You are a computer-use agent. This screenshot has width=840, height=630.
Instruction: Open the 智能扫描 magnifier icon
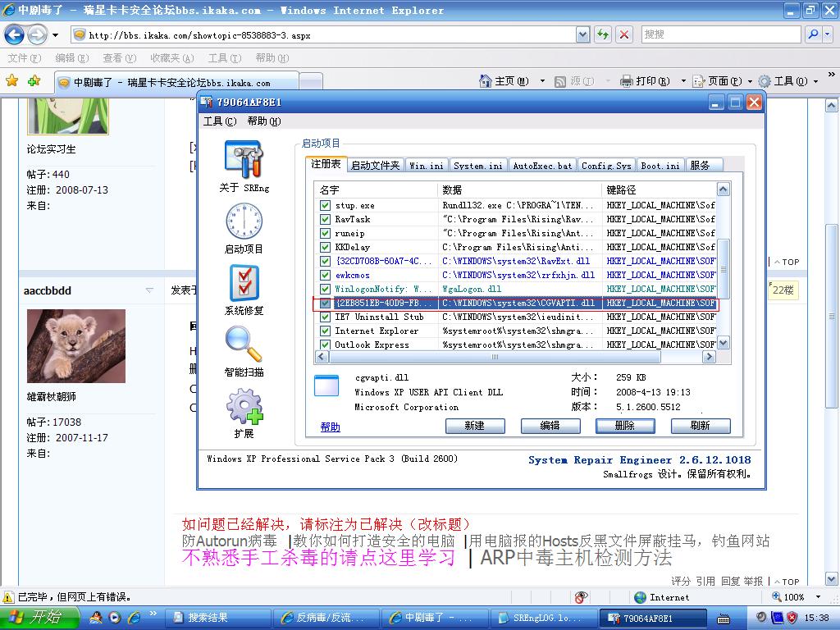click(x=244, y=344)
